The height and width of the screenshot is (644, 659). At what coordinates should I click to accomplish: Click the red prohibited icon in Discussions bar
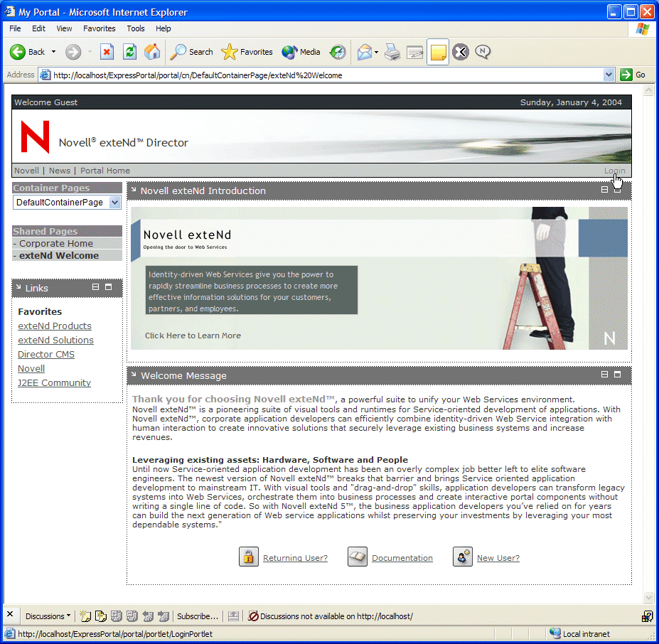tap(253, 616)
